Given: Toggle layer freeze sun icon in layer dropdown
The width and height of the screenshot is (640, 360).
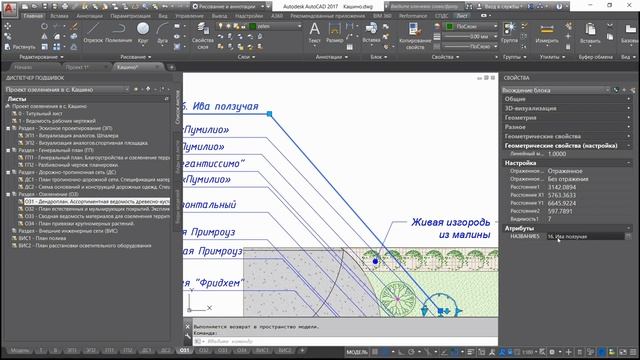Looking at the screenshot, I should [x=228, y=26].
